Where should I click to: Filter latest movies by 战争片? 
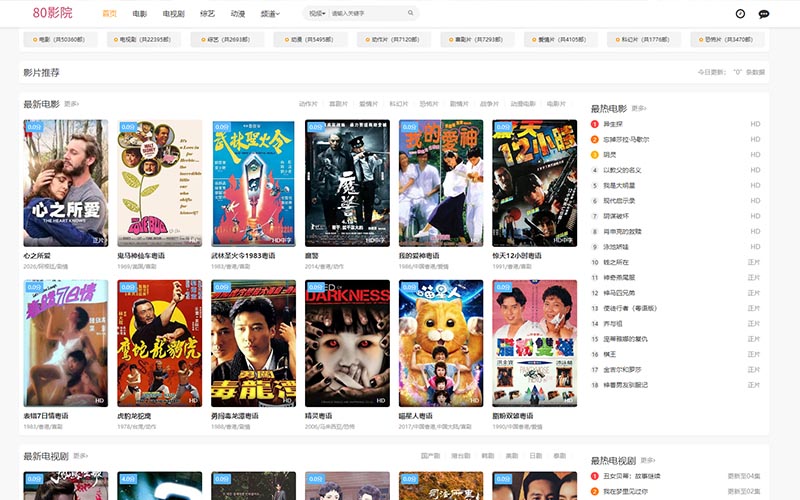[489, 104]
